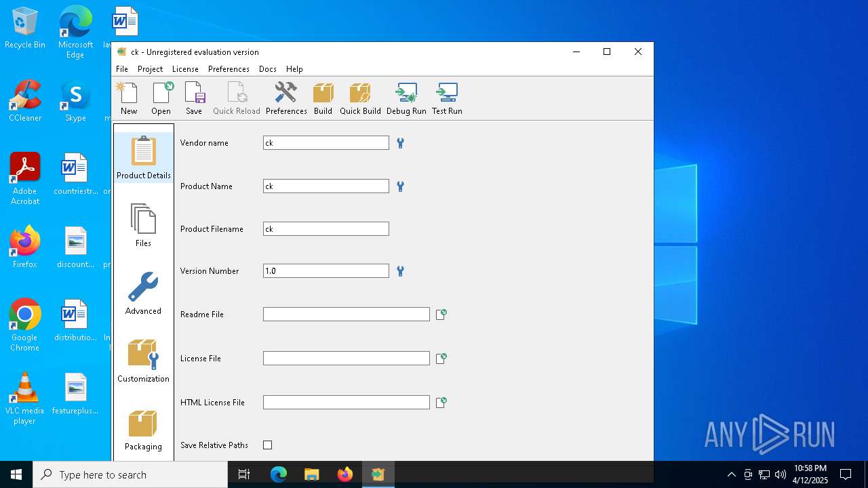Click the Quick Reload toolbar icon

pyautogui.click(x=237, y=99)
